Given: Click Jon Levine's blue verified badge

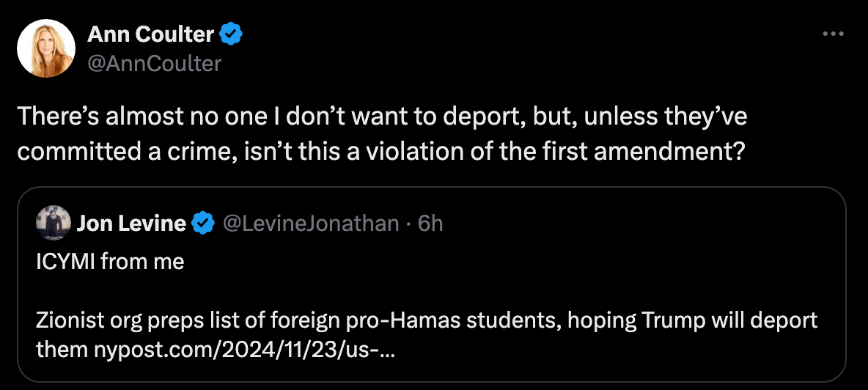Looking at the screenshot, I should pos(202,224).
